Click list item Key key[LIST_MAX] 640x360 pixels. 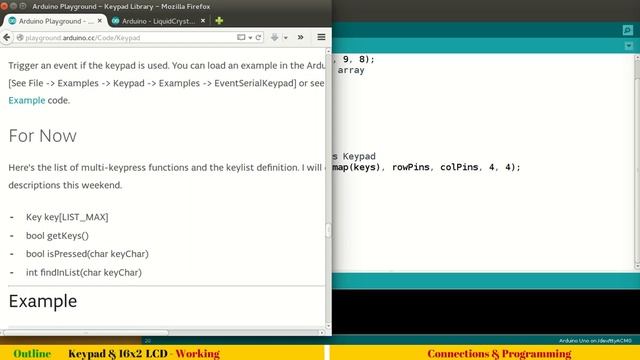click(67, 217)
